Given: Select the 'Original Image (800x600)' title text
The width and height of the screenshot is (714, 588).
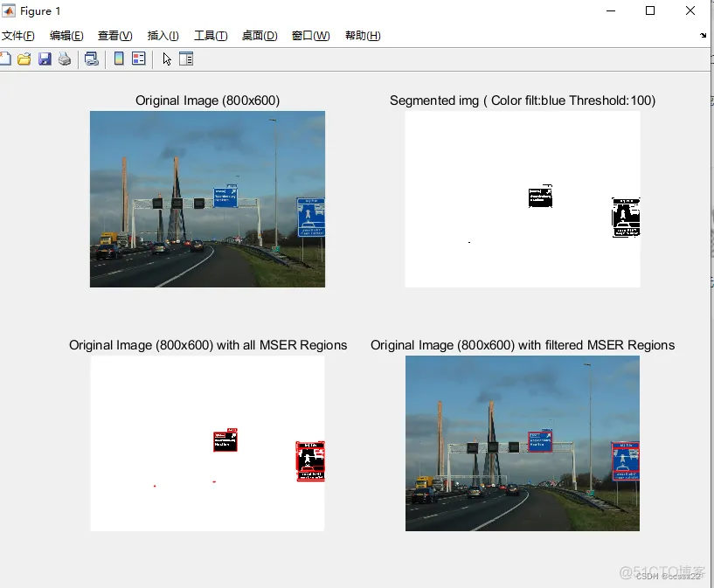Looking at the screenshot, I should pyautogui.click(x=208, y=100).
